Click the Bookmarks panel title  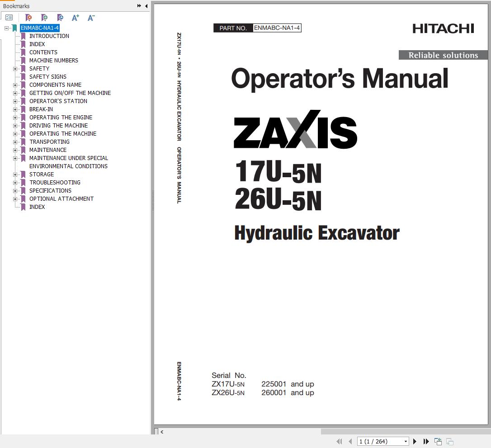click(16, 6)
